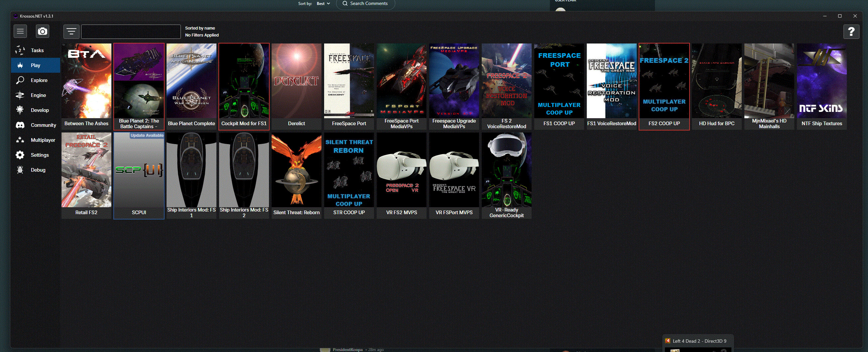This screenshot has height=352, width=868.
Task: Click Search Comments field in browser
Action: 366,4
